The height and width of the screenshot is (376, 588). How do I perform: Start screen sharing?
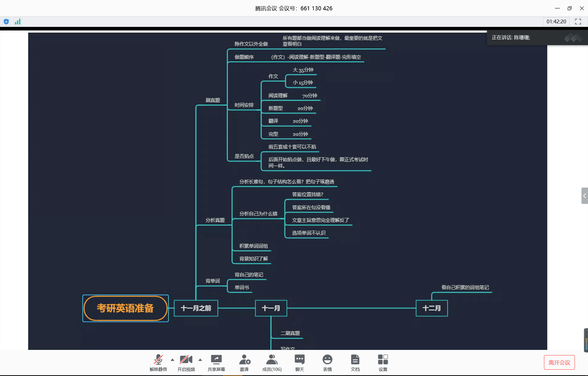coord(216,360)
